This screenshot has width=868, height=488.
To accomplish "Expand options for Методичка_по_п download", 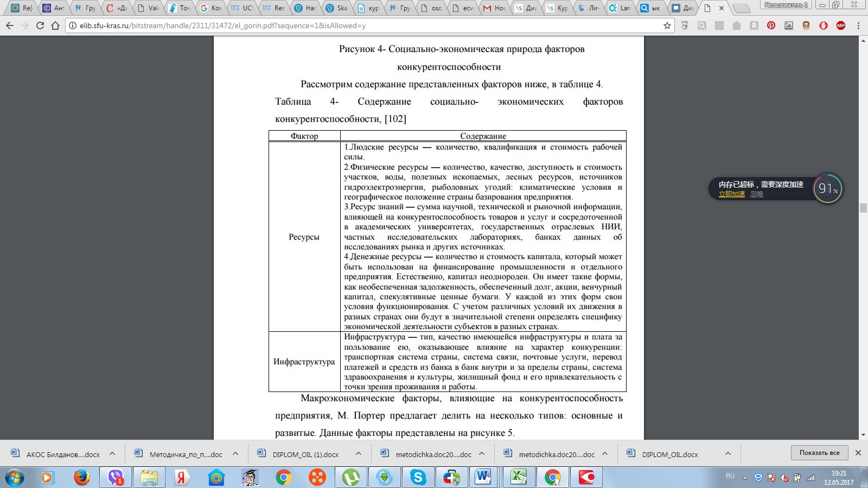I will coord(235,454).
